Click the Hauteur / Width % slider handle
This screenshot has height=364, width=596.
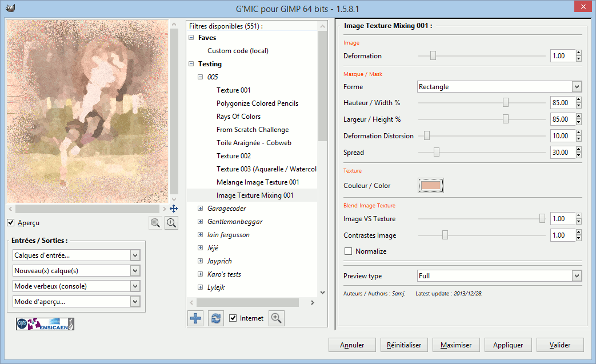(506, 103)
